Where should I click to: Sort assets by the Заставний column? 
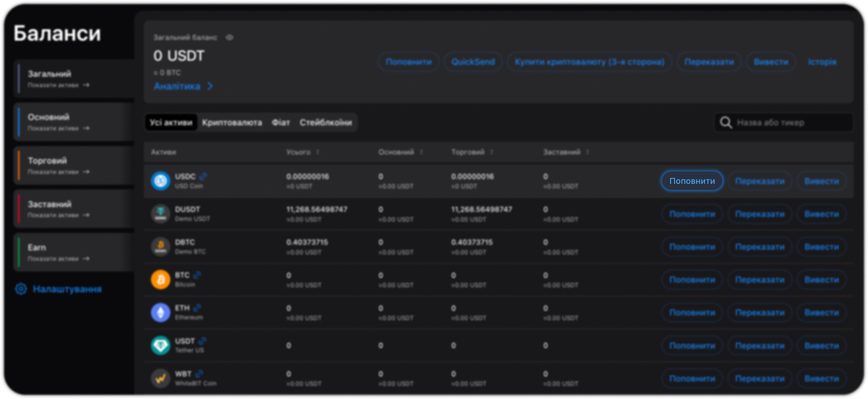588,152
